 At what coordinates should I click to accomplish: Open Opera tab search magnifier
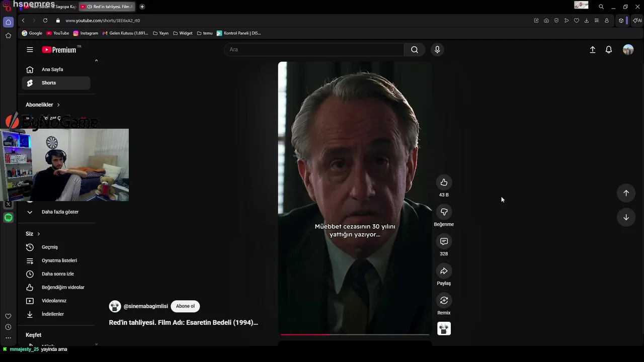pyautogui.click(x=601, y=7)
